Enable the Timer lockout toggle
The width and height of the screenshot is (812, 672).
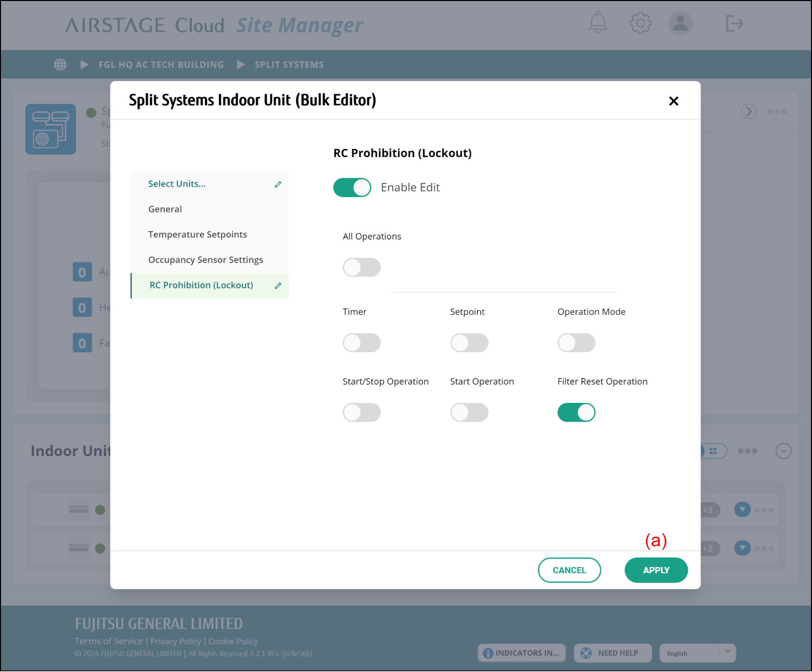point(361,343)
